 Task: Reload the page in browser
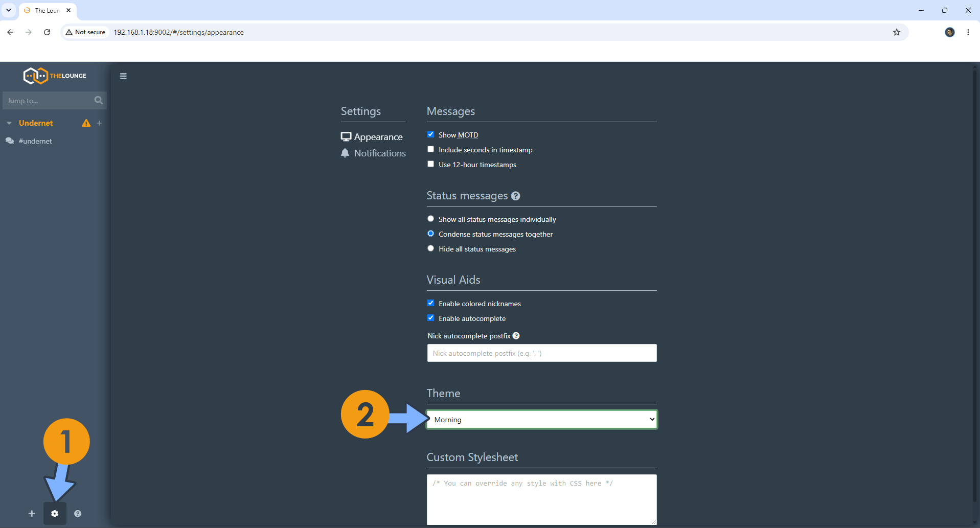point(47,32)
